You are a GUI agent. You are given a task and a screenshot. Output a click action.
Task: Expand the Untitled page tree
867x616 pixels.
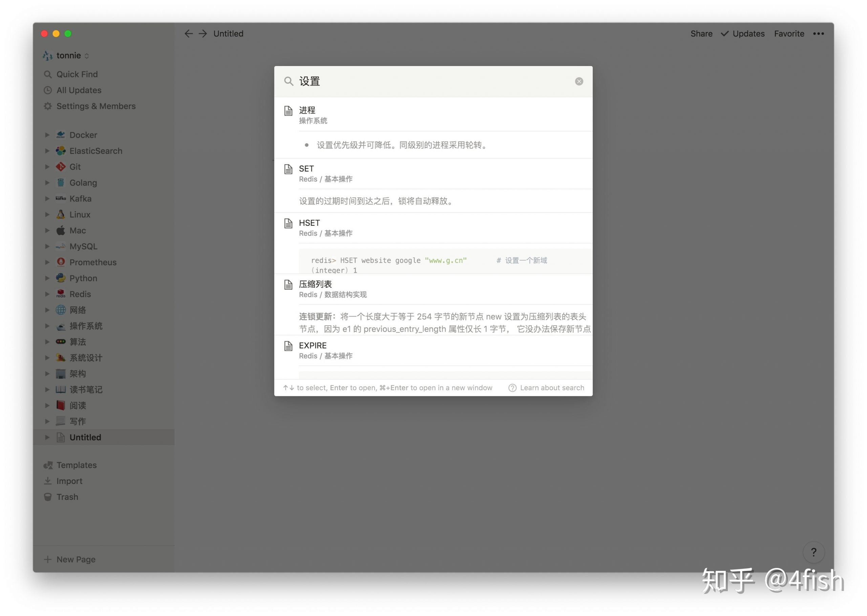click(x=47, y=437)
